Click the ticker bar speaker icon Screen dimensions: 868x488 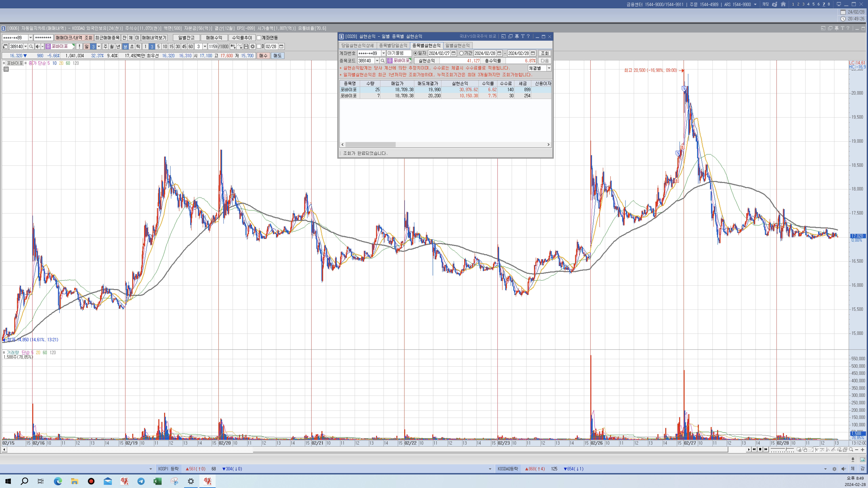click(844, 469)
